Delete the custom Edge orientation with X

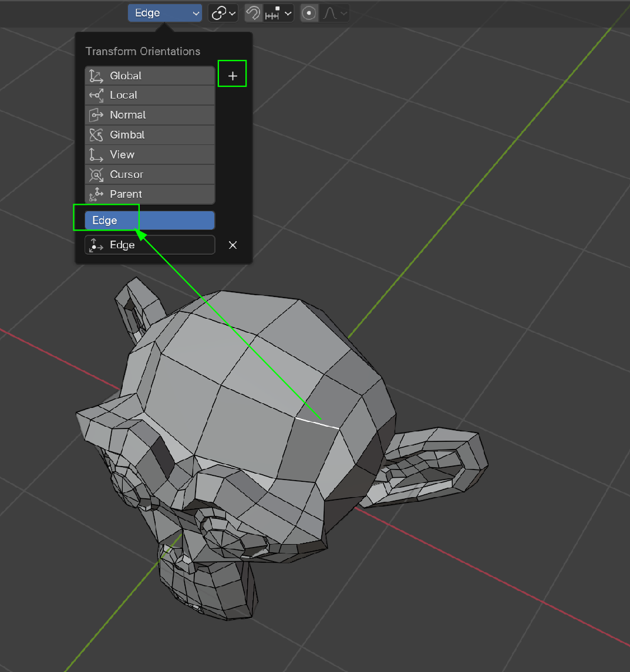(x=233, y=245)
